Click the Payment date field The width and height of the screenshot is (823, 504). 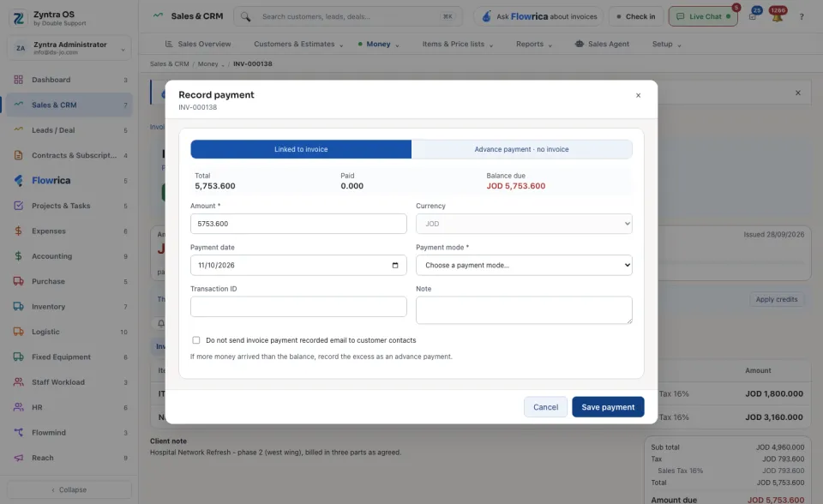click(298, 265)
